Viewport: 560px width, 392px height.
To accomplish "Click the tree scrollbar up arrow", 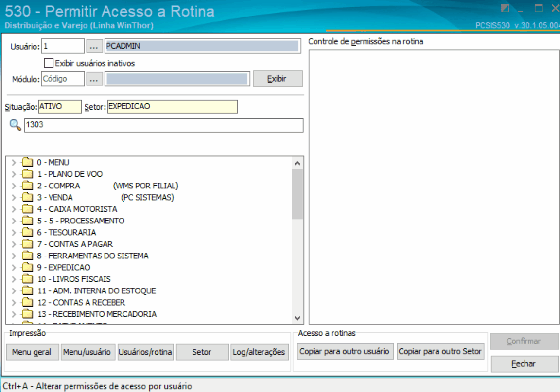I will click(x=297, y=163).
